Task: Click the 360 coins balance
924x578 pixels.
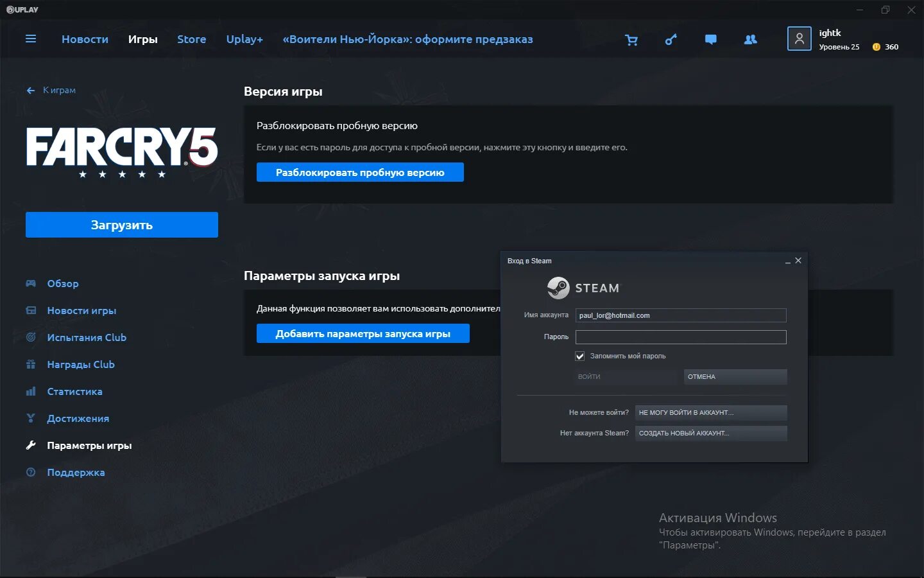Action: click(892, 47)
